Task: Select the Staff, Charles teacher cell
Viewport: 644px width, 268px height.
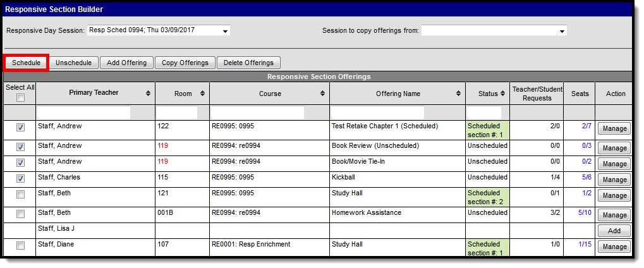Action: coord(95,180)
